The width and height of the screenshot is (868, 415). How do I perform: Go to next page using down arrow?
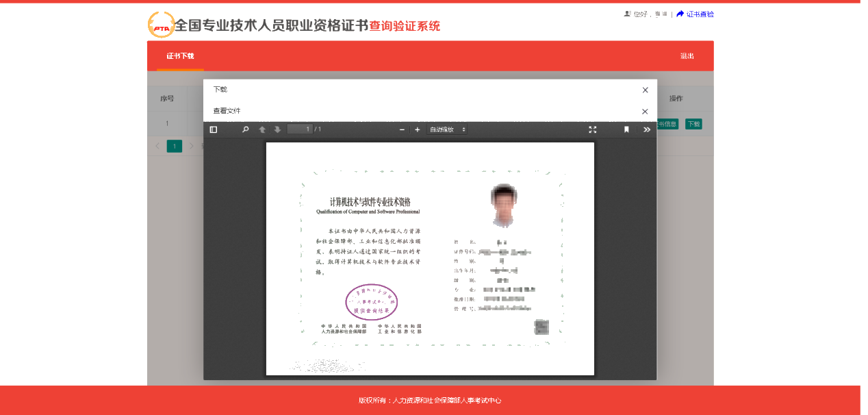pyautogui.click(x=277, y=129)
